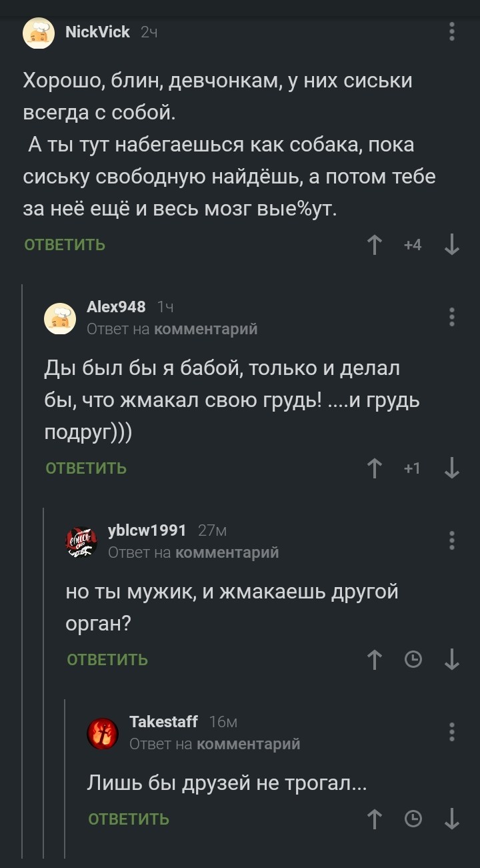Open three-dot menu on Alex948's comment
Viewport: 480px width, 868px height.
tap(452, 316)
